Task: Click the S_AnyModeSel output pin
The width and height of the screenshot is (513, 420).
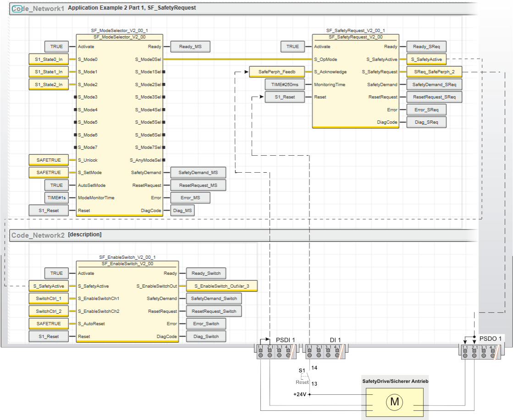Action: [x=164, y=160]
